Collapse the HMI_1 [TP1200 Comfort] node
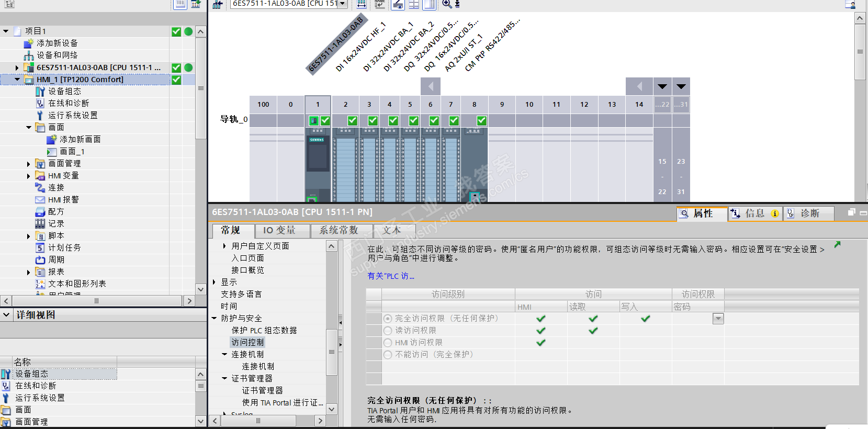The width and height of the screenshot is (868, 429). tap(17, 80)
